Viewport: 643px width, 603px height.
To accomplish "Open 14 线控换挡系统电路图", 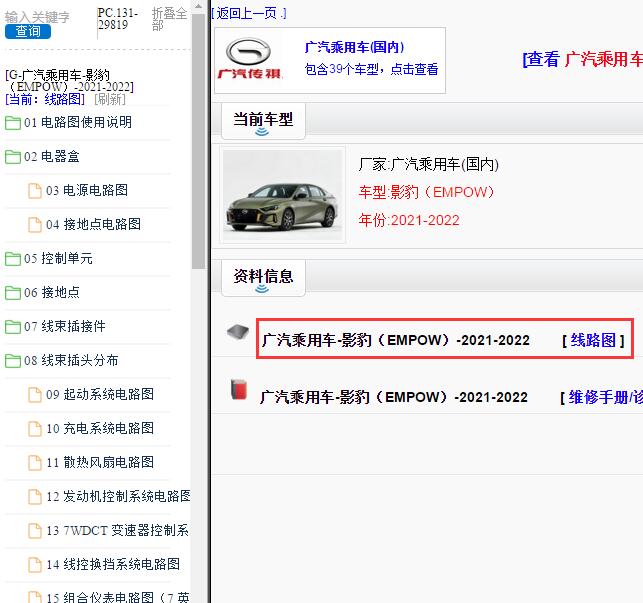I will point(113,565).
